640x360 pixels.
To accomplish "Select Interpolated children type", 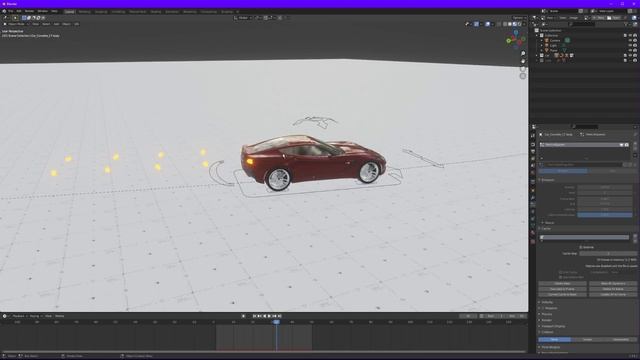I will pos(620,339).
